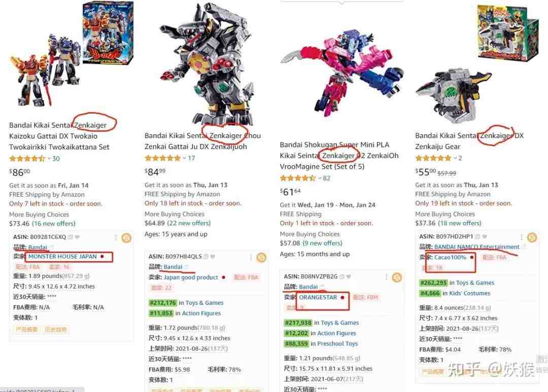Open the three-dot menu for ASIN B097H84QLS
The image size is (548, 392).
[251, 257]
